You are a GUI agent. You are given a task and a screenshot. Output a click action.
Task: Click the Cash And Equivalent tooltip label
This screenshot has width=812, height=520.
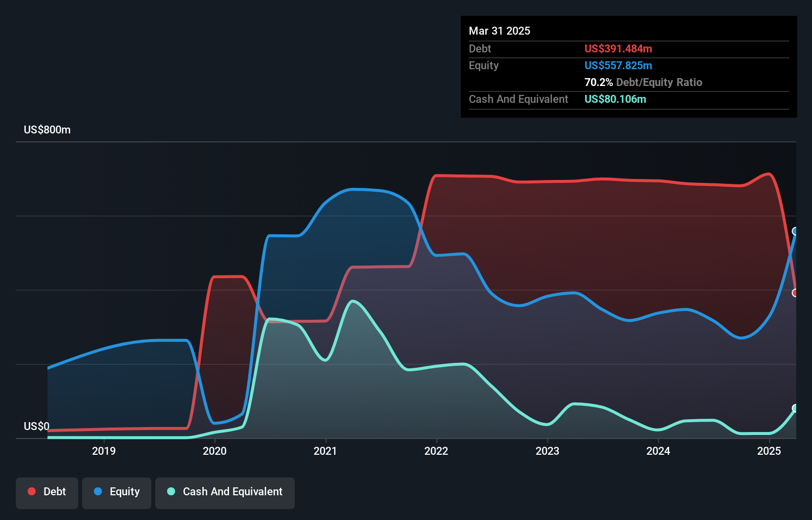tap(518, 99)
